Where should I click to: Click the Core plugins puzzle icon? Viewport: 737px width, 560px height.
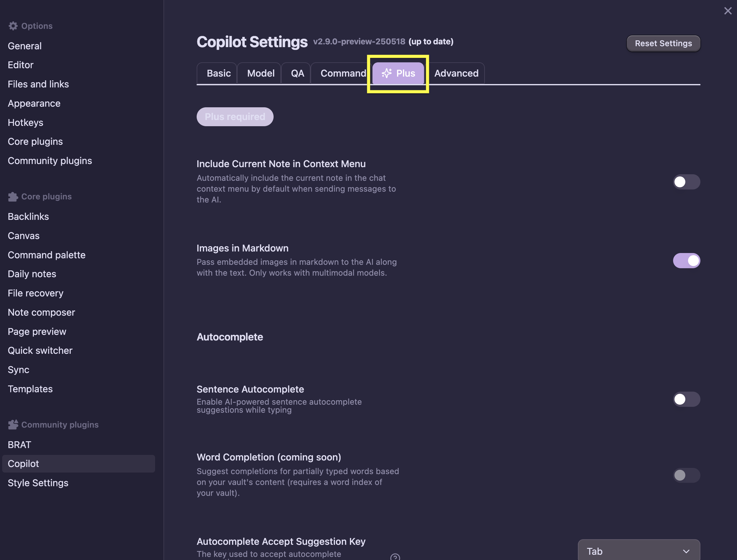click(13, 197)
